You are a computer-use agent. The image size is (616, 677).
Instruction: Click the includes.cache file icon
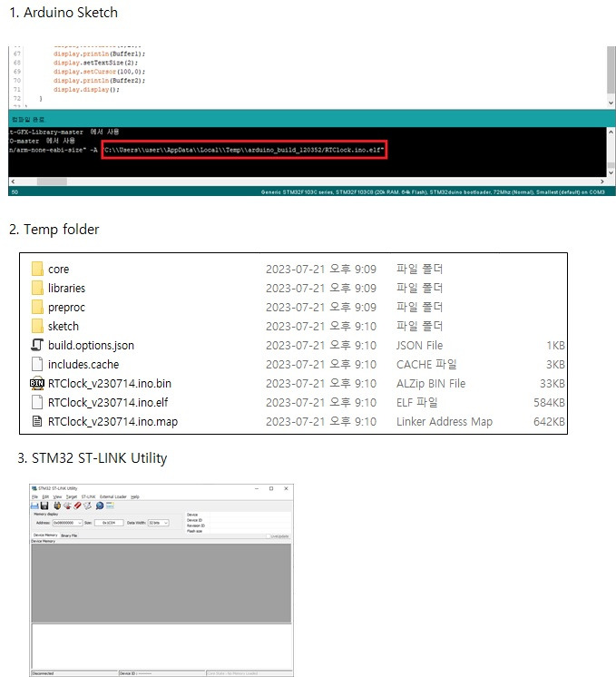tap(37, 364)
